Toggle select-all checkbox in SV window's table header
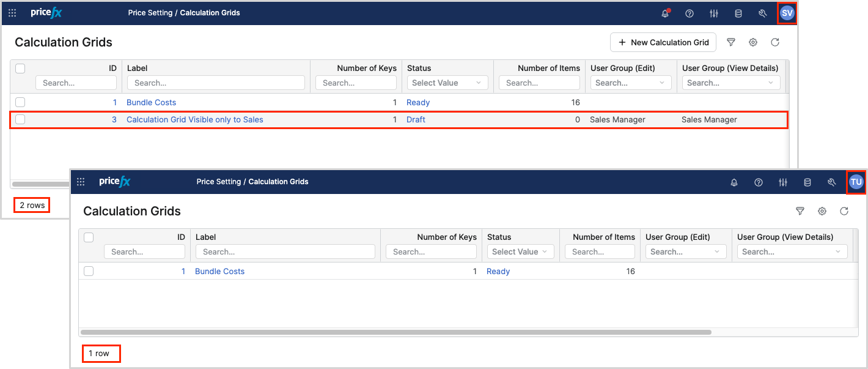 click(x=20, y=69)
